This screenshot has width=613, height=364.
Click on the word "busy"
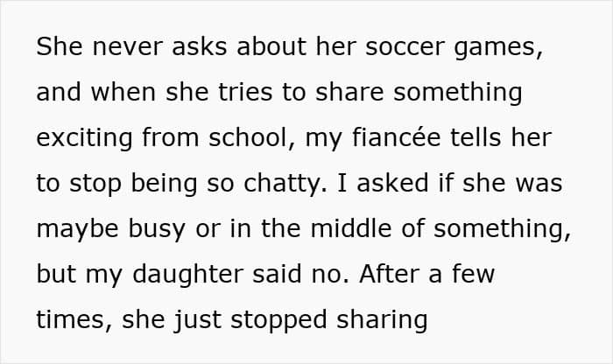click(157, 230)
